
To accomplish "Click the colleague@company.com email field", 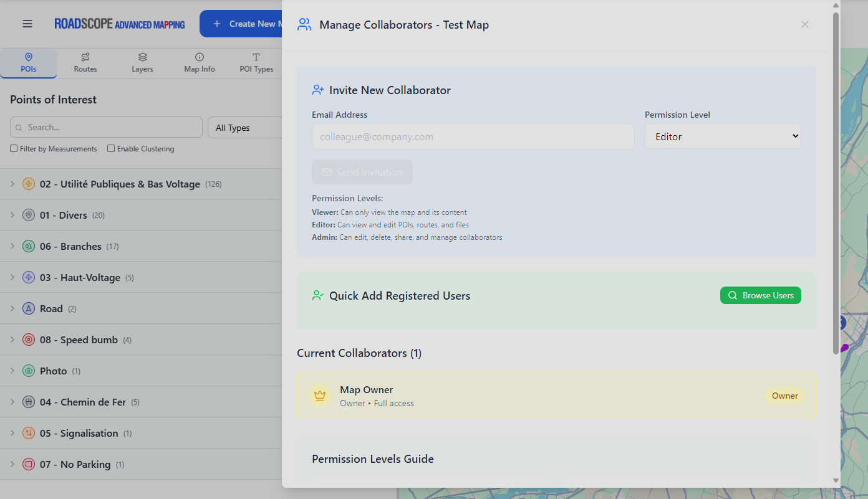I will tap(473, 136).
